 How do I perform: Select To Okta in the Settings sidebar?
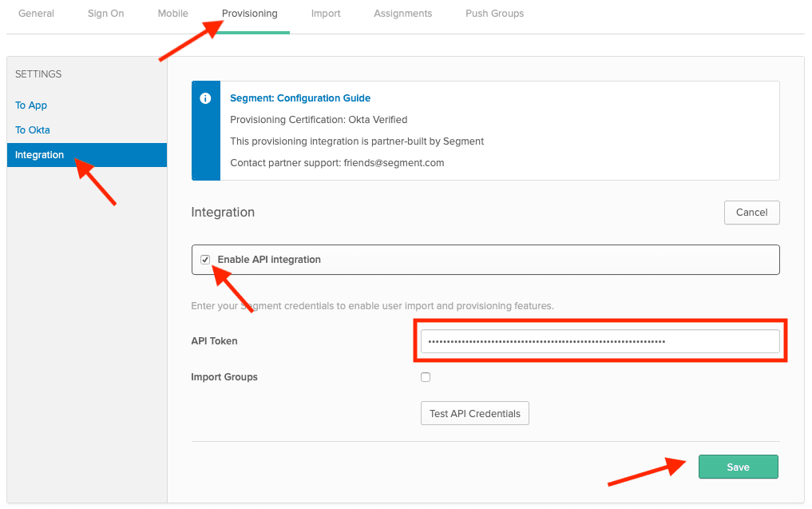[32, 129]
